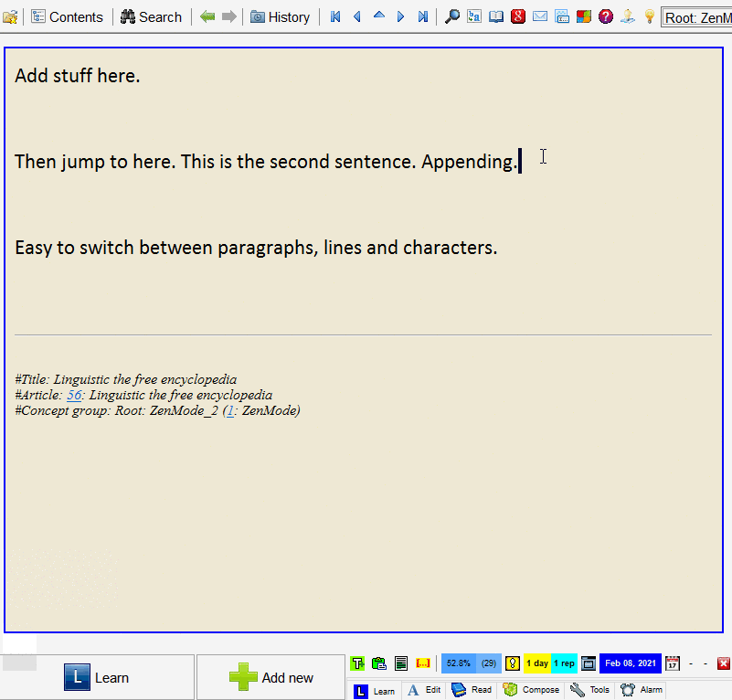Click the magnifying glass find icon
Image resolution: width=732 pixels, height=700 pixels.
point(451,16)
